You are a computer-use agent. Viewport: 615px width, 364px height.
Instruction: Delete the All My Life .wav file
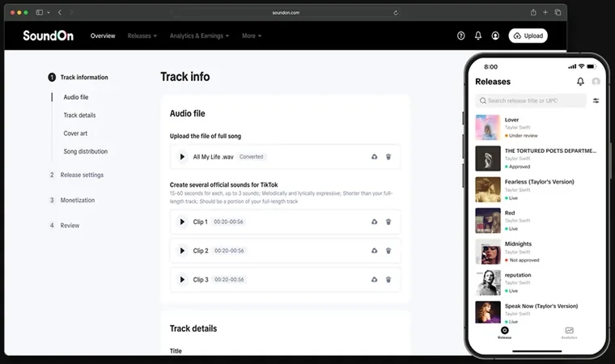(388, 157)
